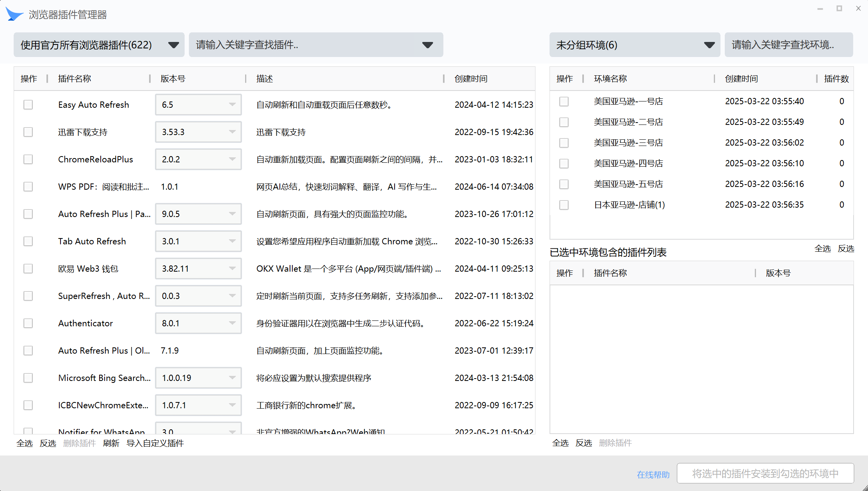This screenshot has height=491, width=868.
Task: Click 刷新 to reload plugins
Action: pyautogui.click(x=111, y=443)
